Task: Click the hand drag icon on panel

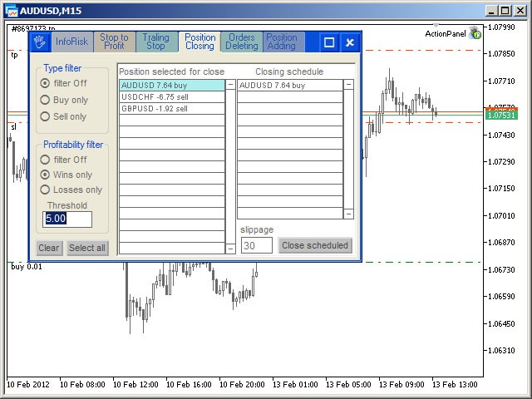Action: click(x=40, y=42)
